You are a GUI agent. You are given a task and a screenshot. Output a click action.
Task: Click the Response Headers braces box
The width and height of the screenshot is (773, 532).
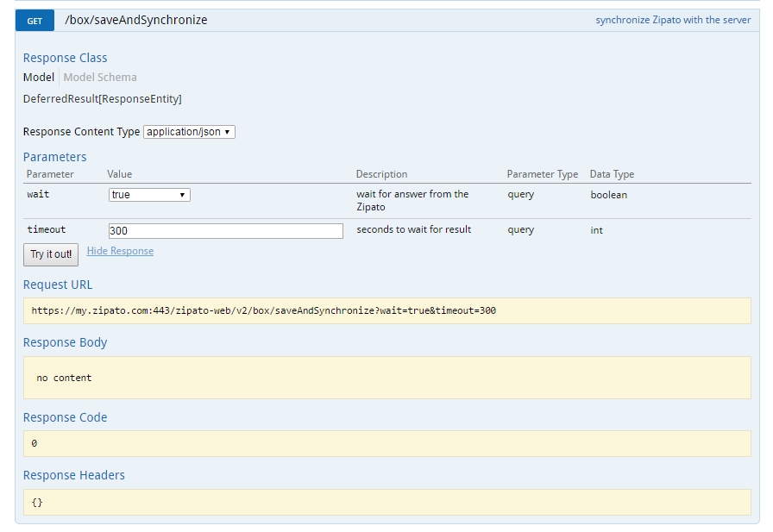click(x=386, y=502)
